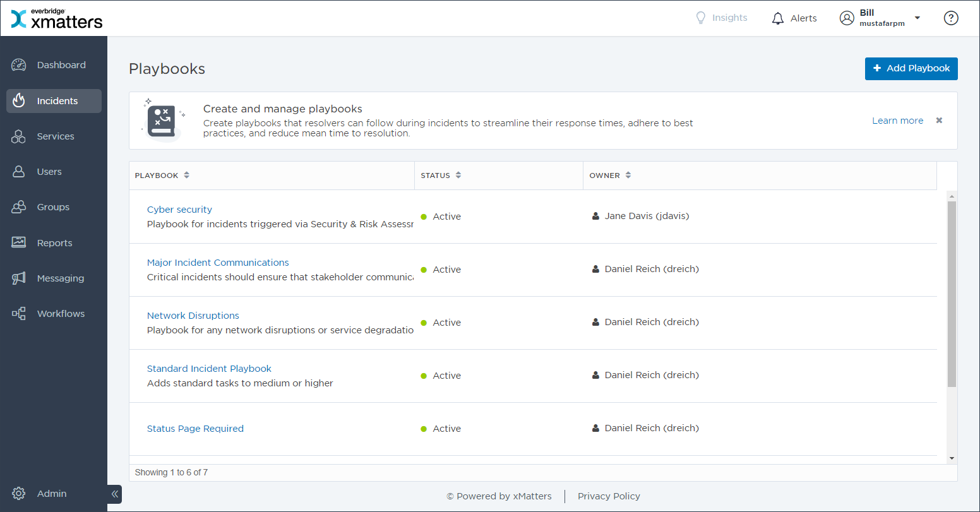Click the Alerts bell icon
Viewport: 980px width, 512px height.
point(778,18)
